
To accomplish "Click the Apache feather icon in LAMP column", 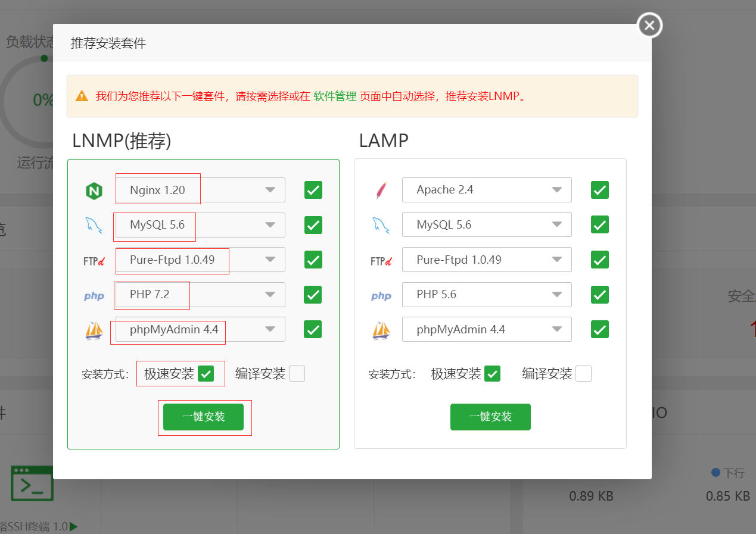I will coord(381,189).
